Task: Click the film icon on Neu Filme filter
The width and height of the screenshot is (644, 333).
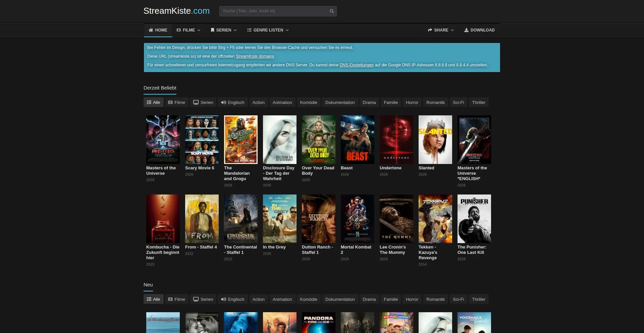Action: point(170,299)
